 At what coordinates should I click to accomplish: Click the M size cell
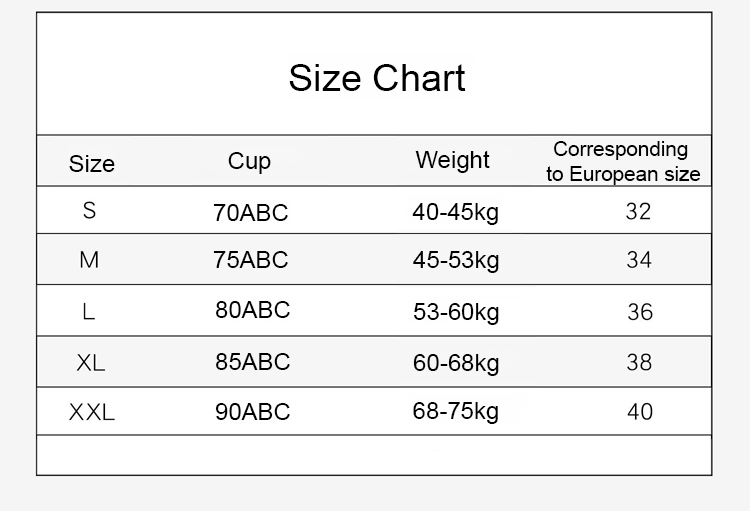(90, 260)
